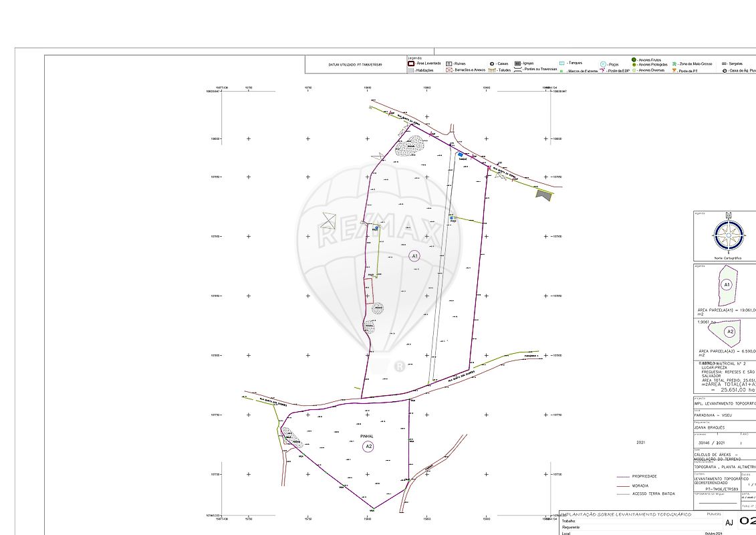The height and width of the screenshot is (535, 756).
Task: Click the Caixa de Ág. Pluv. symbol
Action: [725, 71]
